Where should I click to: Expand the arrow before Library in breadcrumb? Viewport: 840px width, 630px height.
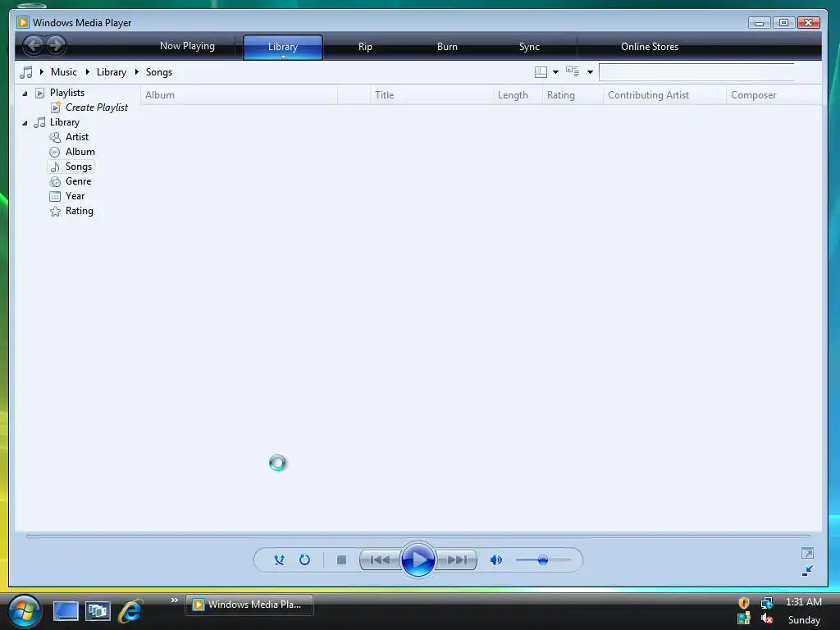tap(87, 72)
